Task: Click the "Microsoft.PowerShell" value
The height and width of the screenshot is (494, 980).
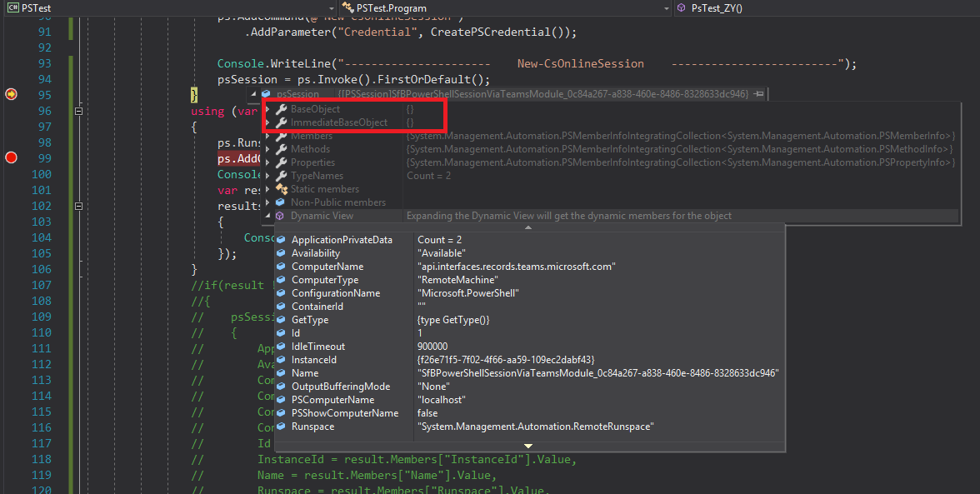Action: point(468,293)
